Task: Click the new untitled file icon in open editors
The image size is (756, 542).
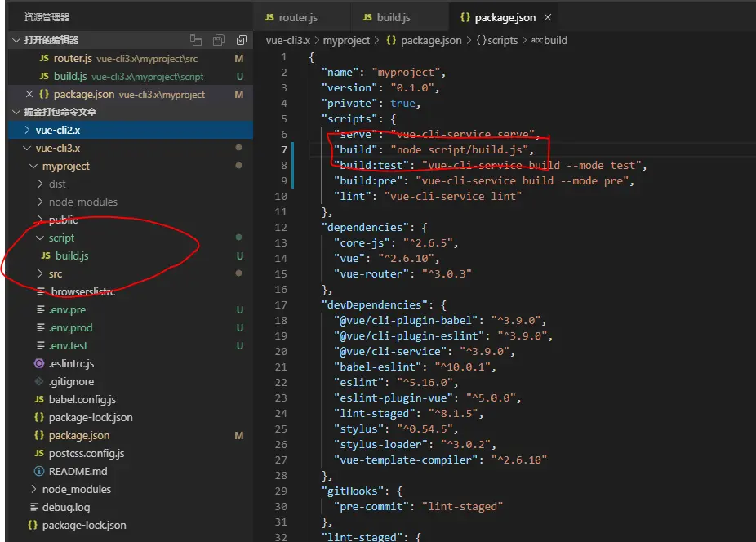Action: pyautogui.click(x=196, y=40)
